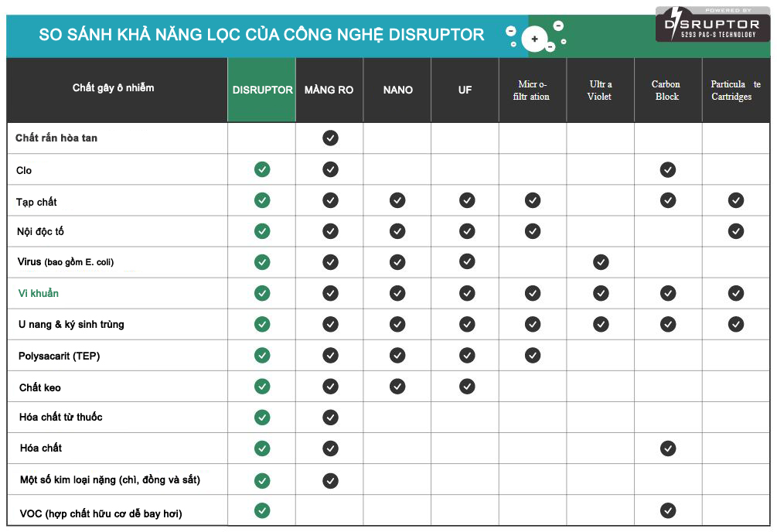The width and height of the screenshot is (777, 532).
Task: Select the Carbon Block column header
Action: pos(667,90)
